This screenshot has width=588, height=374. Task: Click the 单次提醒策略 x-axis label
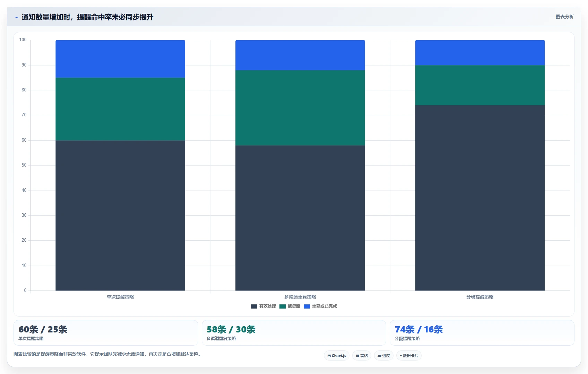click(120, 297)
